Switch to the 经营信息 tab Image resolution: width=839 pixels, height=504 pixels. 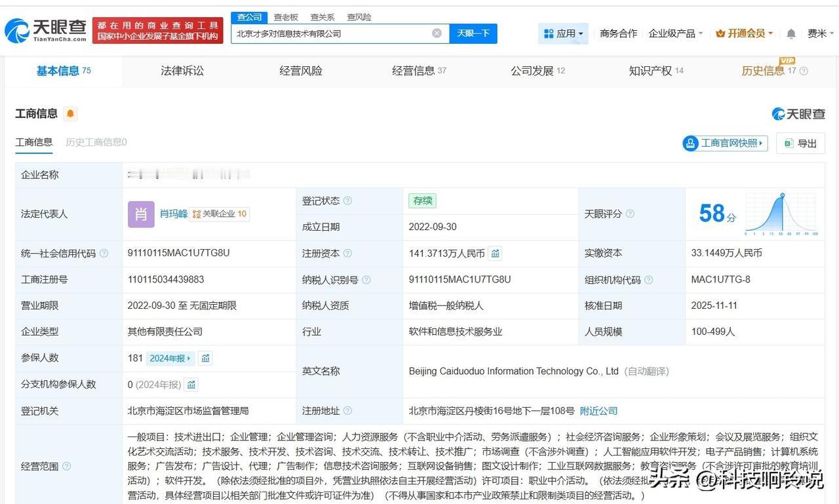coord(419,71)
